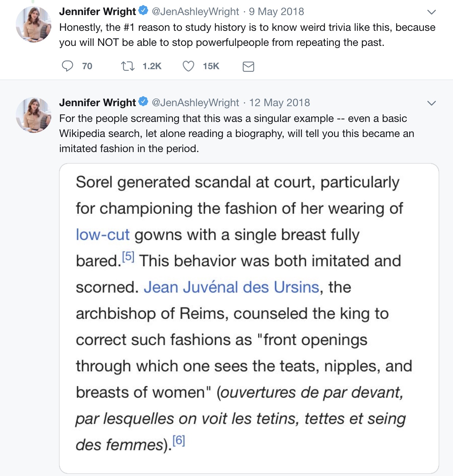Viewport: 453px width, 476px height.
Task: Click verified badge on 12 May tweet
Action: coord(143,102)
